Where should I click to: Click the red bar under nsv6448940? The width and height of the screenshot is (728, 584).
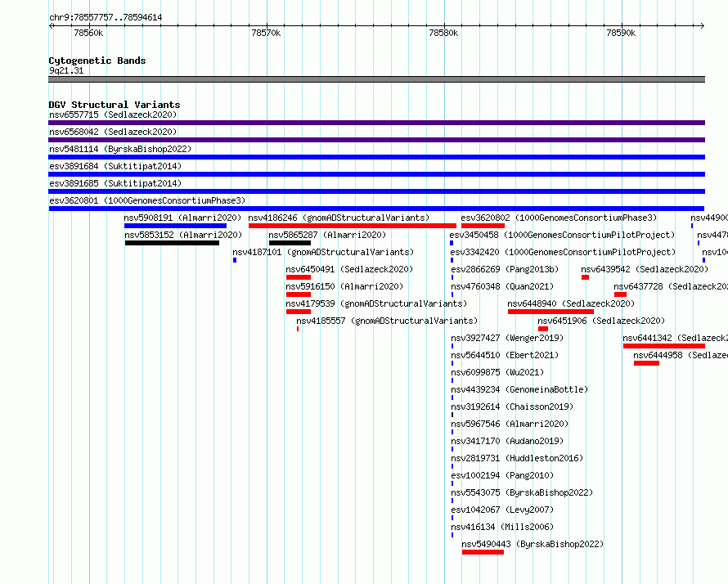point(550,312)
